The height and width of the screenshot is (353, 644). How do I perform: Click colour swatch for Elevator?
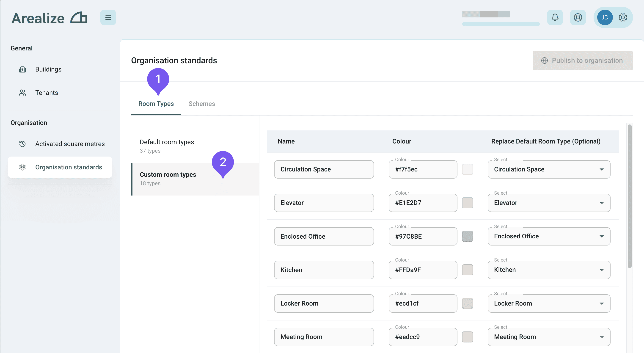pyautogui.click(x=467, y=203)
